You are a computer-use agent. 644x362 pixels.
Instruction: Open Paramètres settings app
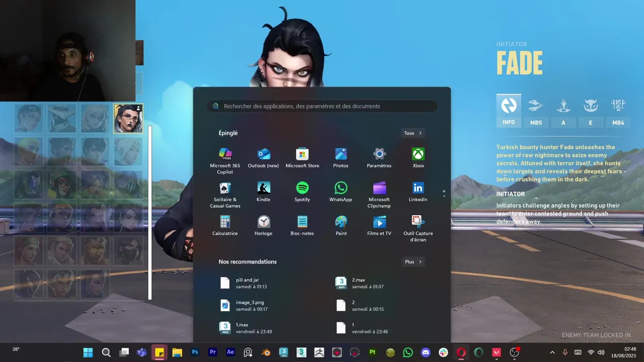[379, 158]
